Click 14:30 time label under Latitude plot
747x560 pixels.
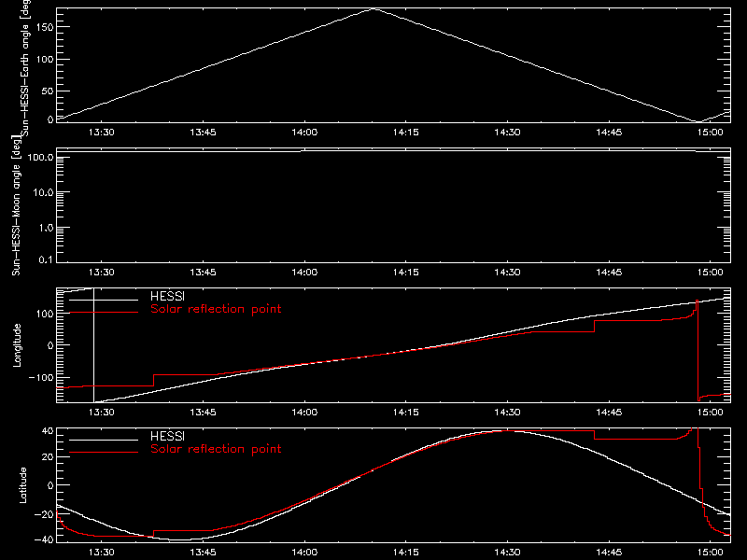click(507, 553)
